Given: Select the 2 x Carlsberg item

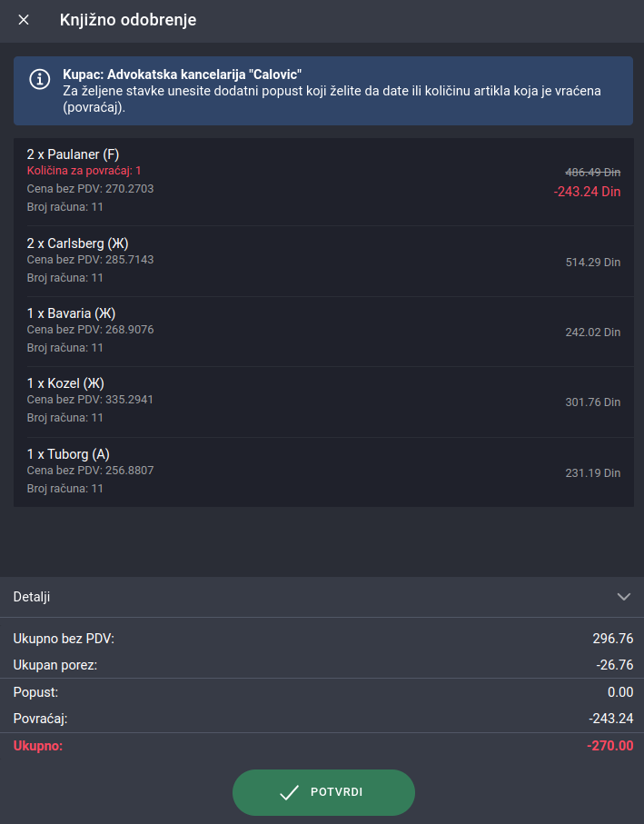Looking at the screenshot, I should (x=323, y=261).
